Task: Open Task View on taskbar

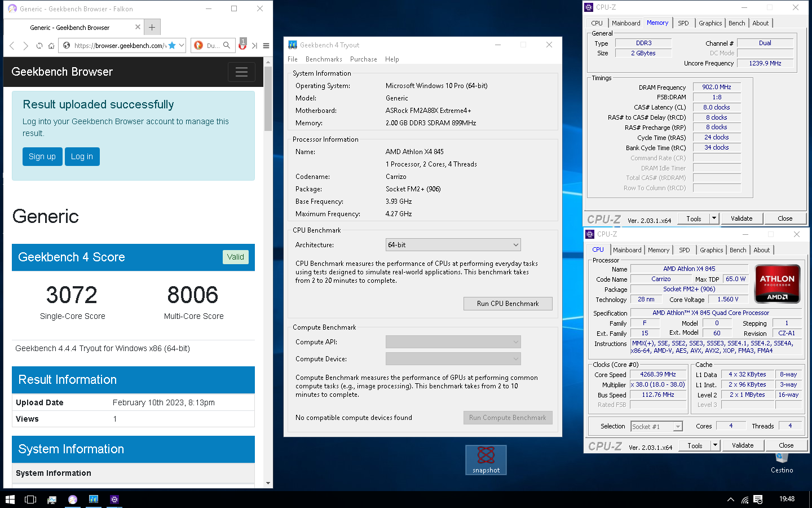Action: click(x=30, y=499)
